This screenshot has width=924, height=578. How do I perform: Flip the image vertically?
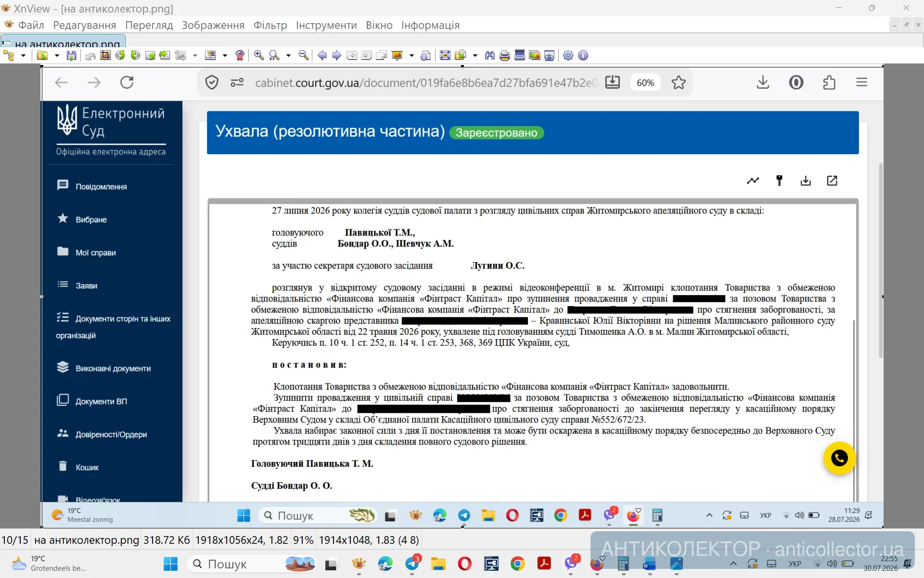(x=150, y=55)
